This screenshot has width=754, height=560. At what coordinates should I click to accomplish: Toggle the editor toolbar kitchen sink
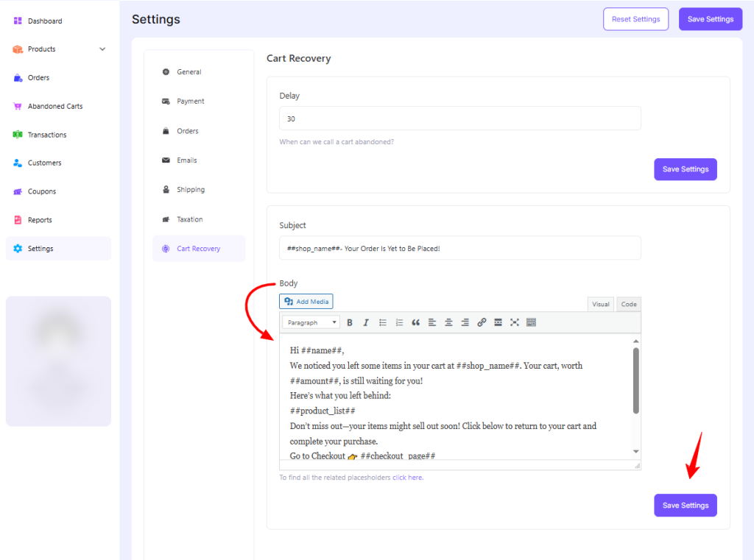click(531, 322)
